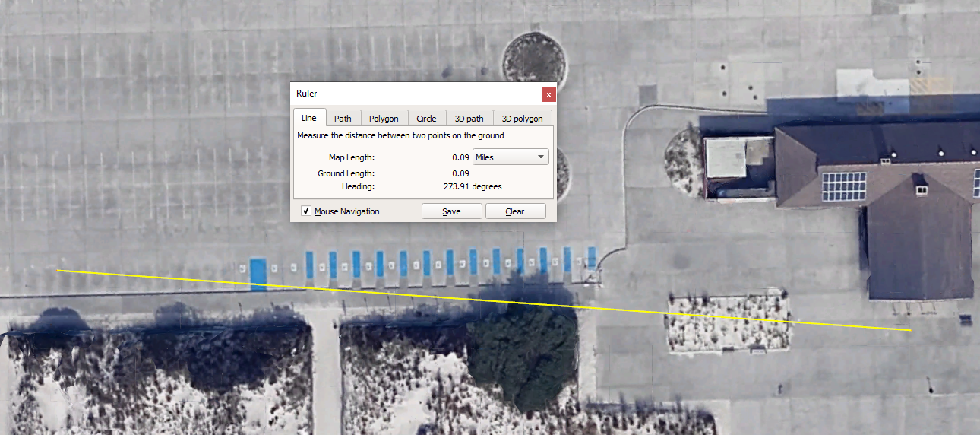Click the Map Length value 0.09
This screenshot has width=980, height=435.
click(x=460, y=157)
